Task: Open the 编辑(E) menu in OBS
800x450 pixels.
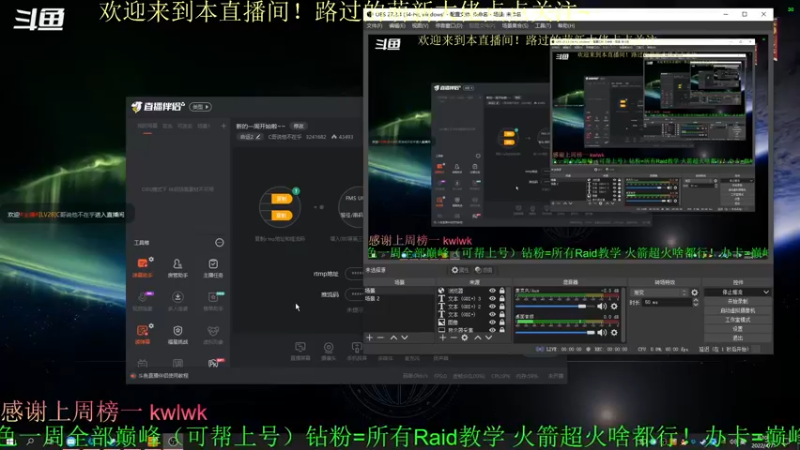Action: point(397,26)
